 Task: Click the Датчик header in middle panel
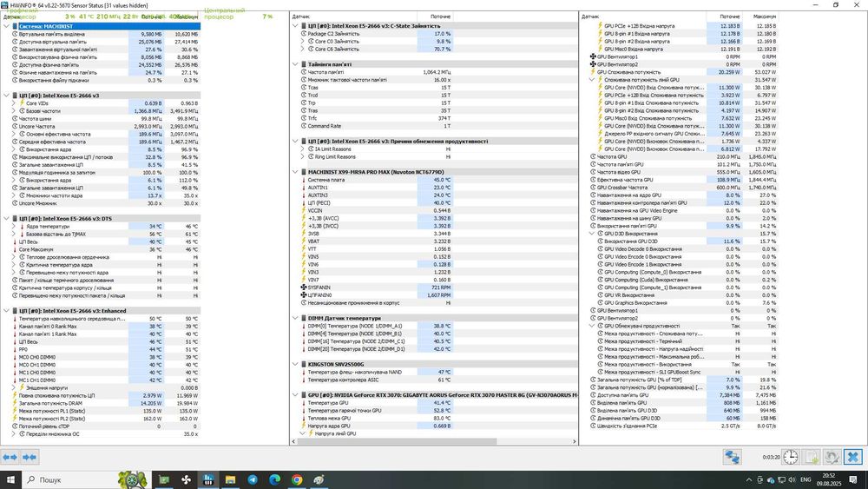301,17
